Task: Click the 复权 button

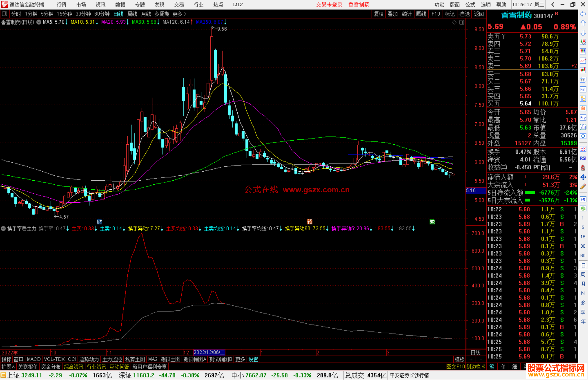Action: click(378, 14)
